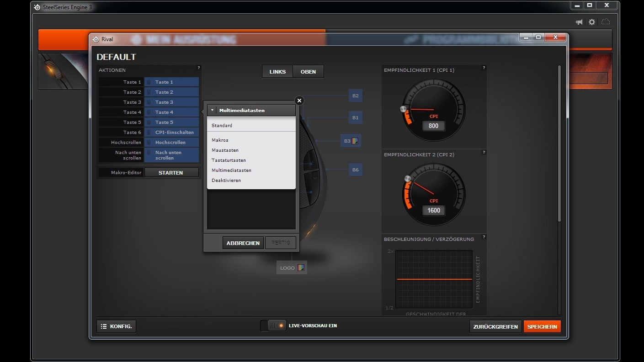
Task: Open the settings gear icon
Action: point(592,22)
